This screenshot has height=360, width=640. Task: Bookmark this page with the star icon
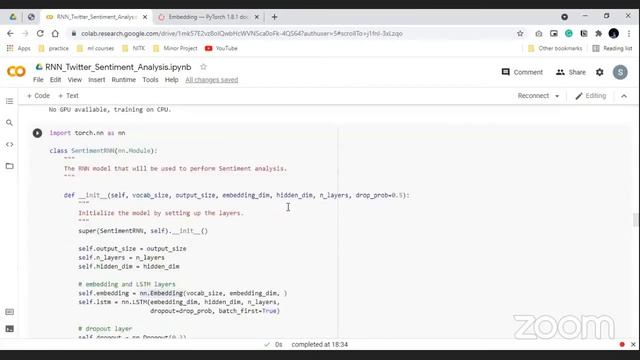point(520,33)
